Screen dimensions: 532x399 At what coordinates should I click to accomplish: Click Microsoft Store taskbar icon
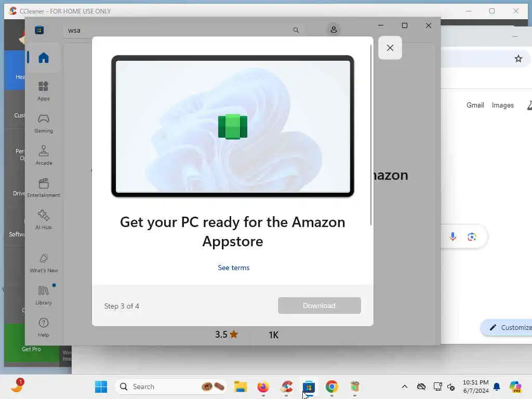[309, 387]
